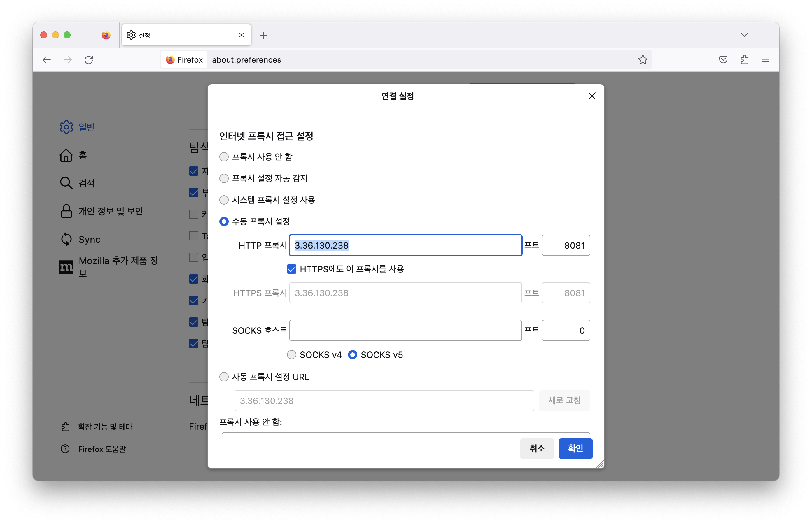Image resolution: width=812 pixels, height=524 pixels.
Task: Open the Firefox hamburger menu
Action: pos(765,60)
